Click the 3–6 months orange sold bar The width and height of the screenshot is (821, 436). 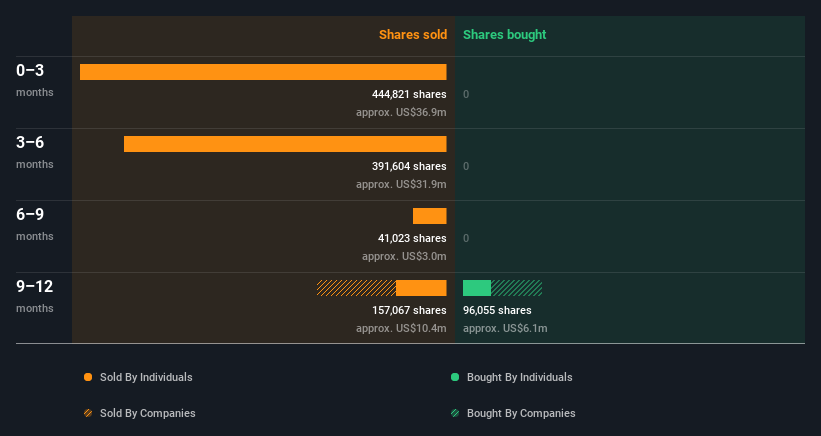coord(285,144)
